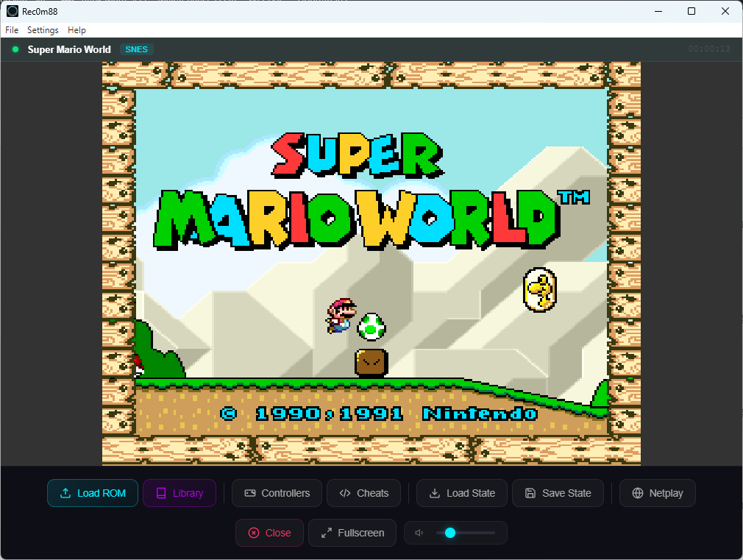743x560 pixels.
Task: Click the Netplay globe icon
Action: 638,493
